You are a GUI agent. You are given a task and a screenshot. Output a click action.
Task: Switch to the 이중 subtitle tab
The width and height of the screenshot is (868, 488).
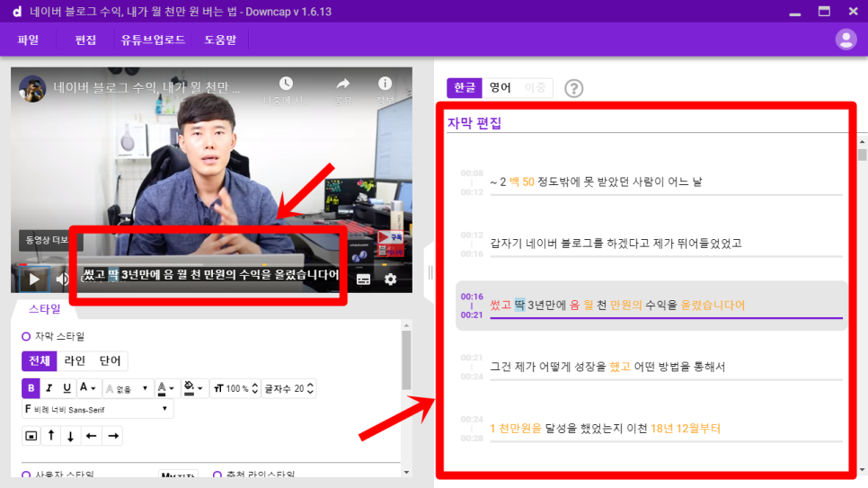(535, 87)
